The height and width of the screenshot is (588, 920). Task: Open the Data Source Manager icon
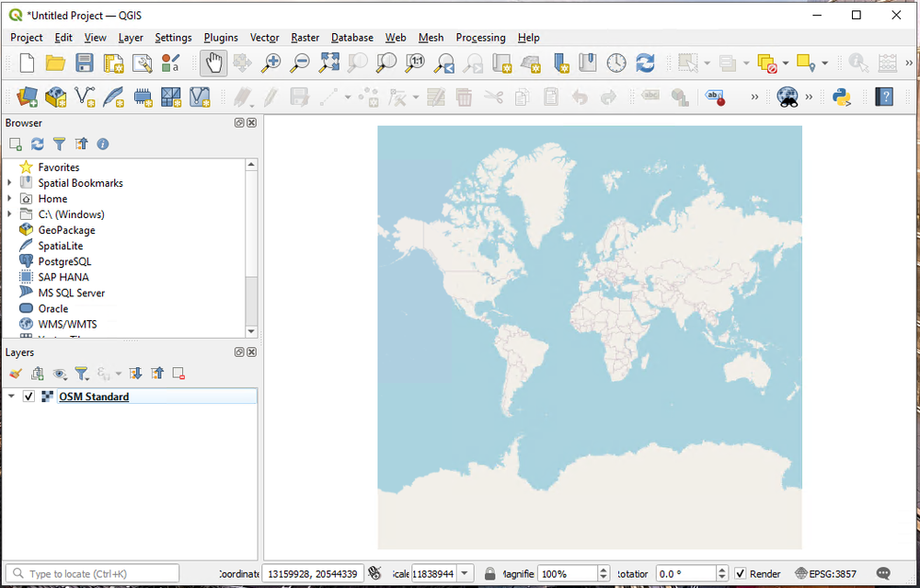pyautogui.click(x=27, y=97)
